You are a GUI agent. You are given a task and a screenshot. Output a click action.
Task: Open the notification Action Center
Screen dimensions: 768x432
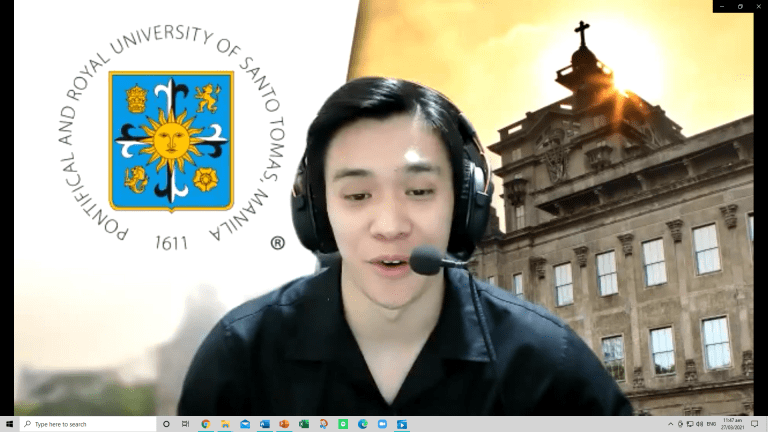coord(755,424)
